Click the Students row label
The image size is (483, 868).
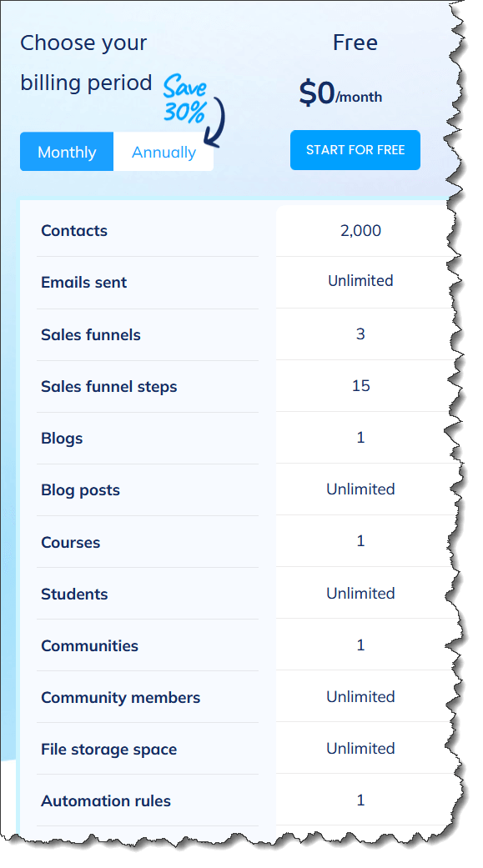pyautogui.click(x=74, y=594)
